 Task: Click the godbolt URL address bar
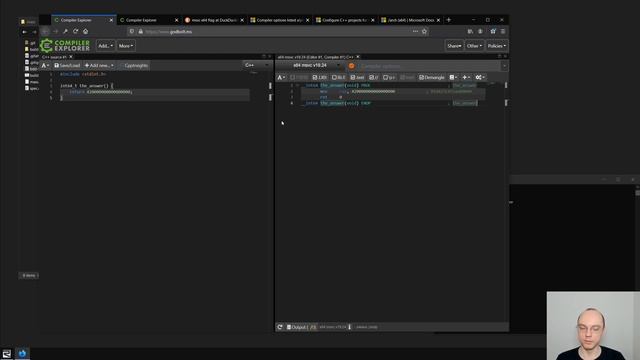(x=278, y=31)
